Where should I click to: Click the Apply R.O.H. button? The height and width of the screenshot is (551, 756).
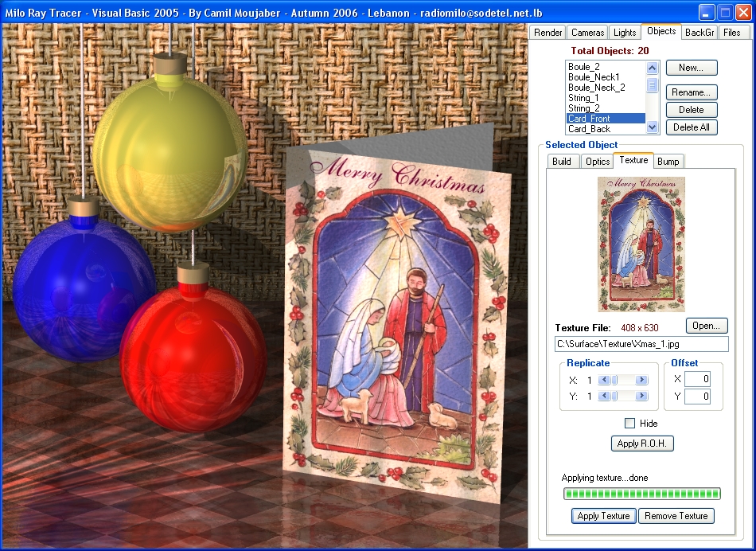(642, 444)
